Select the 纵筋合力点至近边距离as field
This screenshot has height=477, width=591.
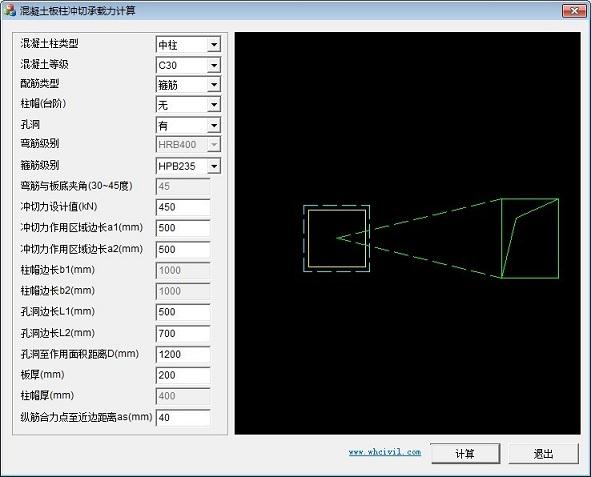(x=183, y=417)
